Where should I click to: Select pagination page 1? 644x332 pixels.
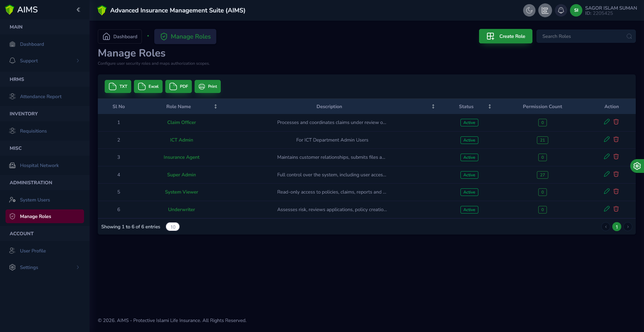[617, 227]
